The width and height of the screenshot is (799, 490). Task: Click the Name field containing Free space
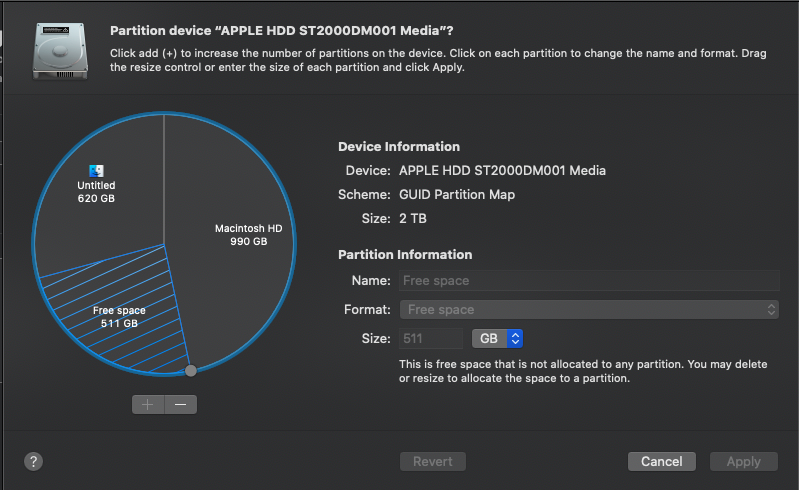(589, 281)
